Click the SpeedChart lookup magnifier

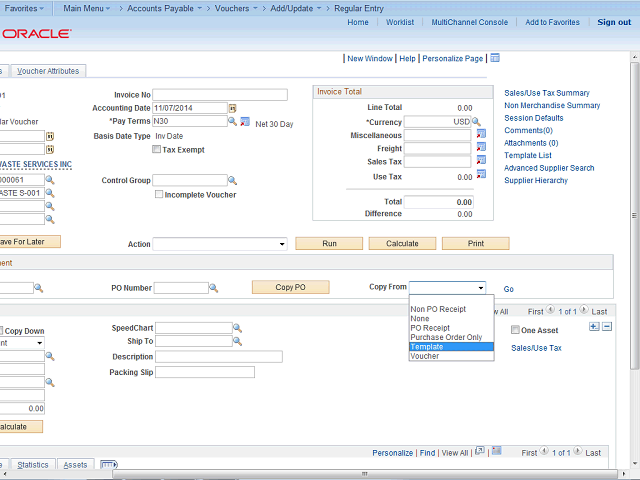coord(237,328)
